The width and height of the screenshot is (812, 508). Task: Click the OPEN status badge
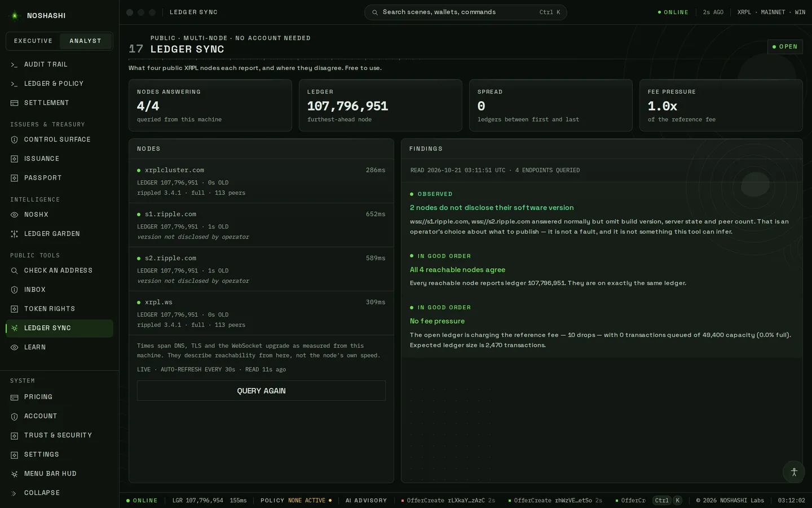click(x=785, y=46)
